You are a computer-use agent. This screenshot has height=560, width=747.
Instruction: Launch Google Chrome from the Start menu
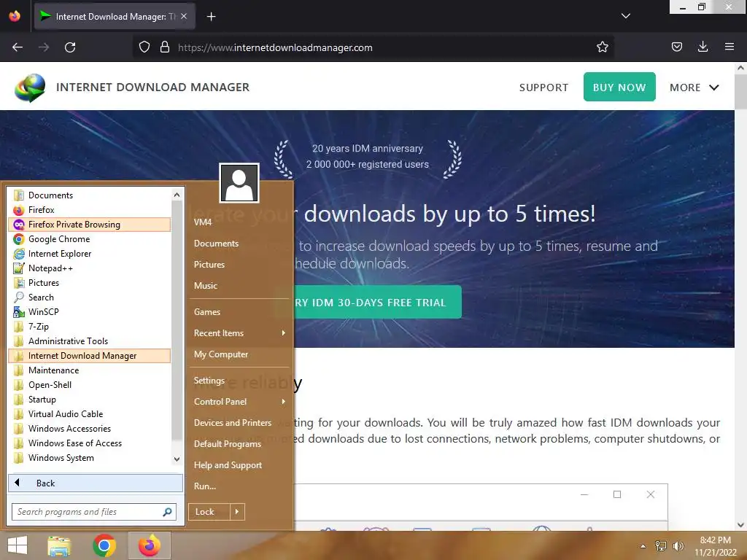click(89, 239)
